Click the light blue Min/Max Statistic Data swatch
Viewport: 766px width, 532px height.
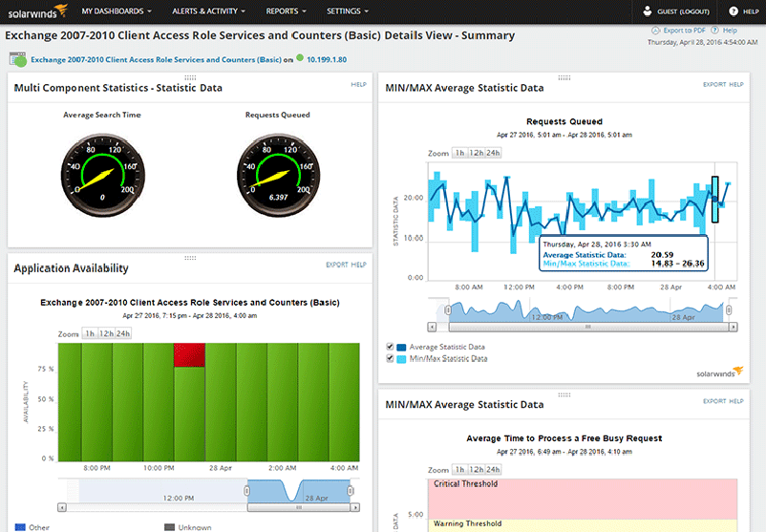pyautogui.click(x=401, y=359)
